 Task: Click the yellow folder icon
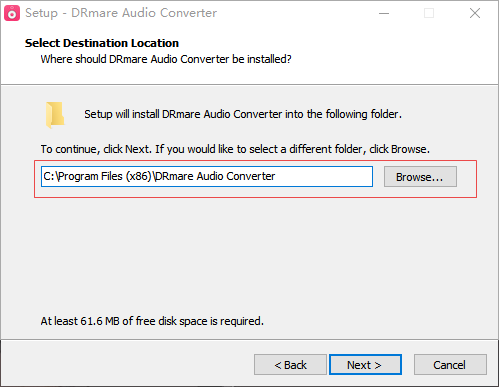pyautogui.click(x=55, y=115)
